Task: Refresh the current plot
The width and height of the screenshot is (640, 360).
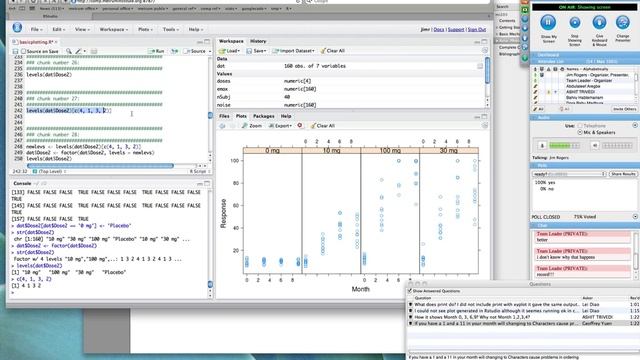Action: tap(484, 126)
